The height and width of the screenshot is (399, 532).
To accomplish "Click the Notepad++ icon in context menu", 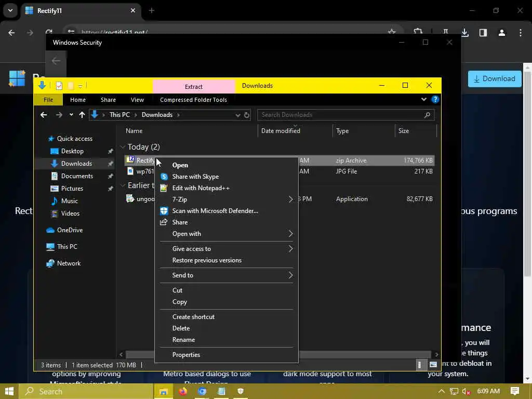I will coord(164,188).
